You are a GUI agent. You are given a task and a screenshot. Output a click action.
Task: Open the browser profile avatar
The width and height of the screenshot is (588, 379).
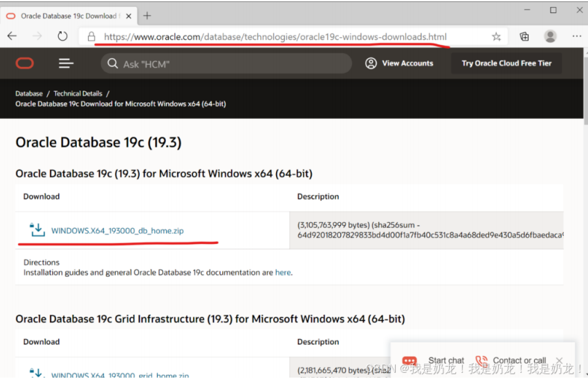coord(550,37)
